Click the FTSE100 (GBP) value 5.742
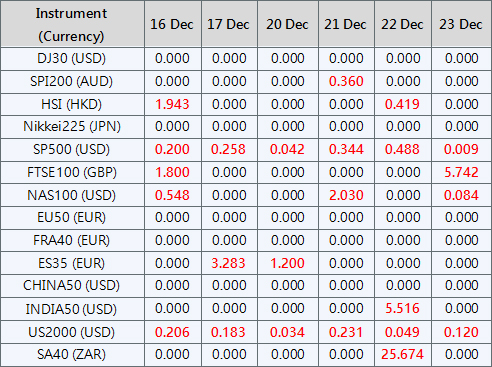The image size is (492, 367). 461,172
